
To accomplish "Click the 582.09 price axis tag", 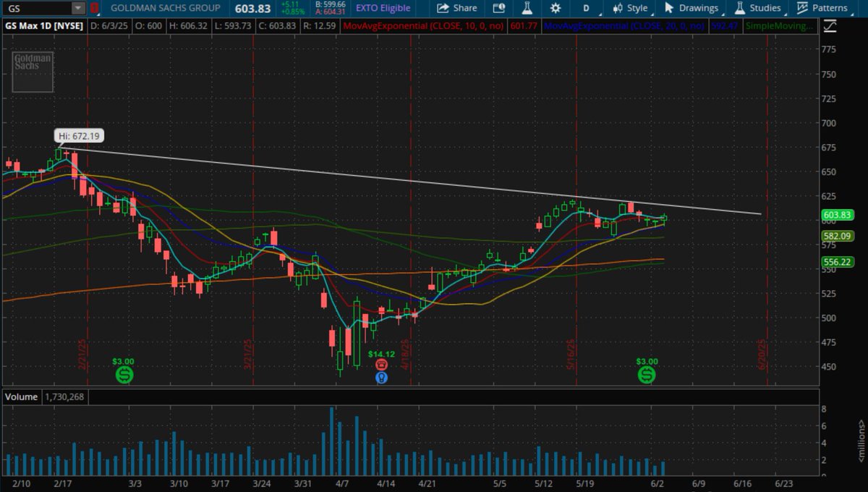I will pyautogui.click(x=836, y=236).
